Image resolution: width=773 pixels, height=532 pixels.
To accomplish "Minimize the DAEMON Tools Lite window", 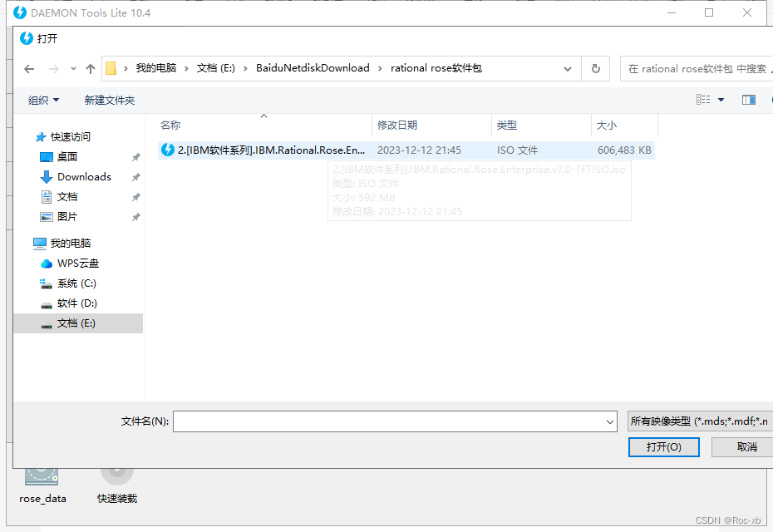I will (x=672, y=12).
